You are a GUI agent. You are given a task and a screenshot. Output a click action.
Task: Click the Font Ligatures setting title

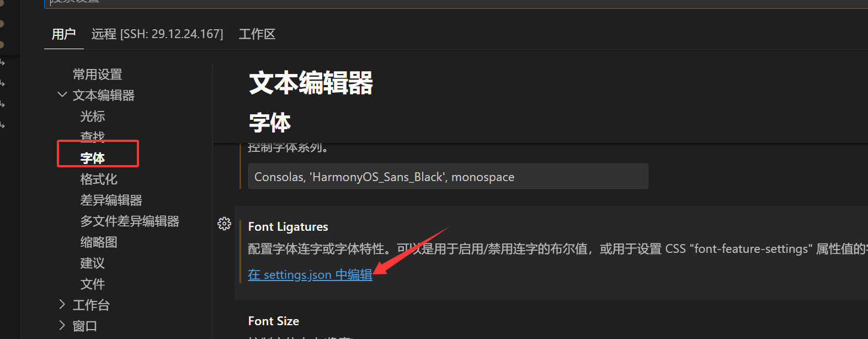click(288, 227)
